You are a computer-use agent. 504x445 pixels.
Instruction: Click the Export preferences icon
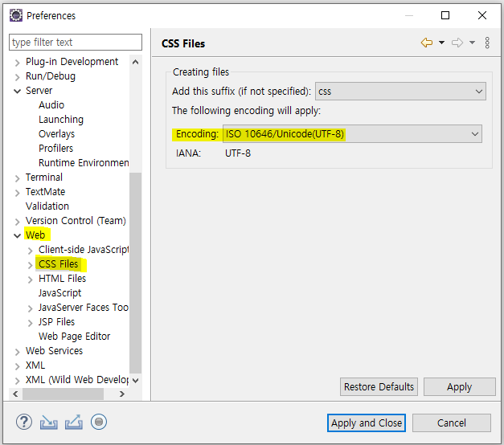(x=74, y=422)
